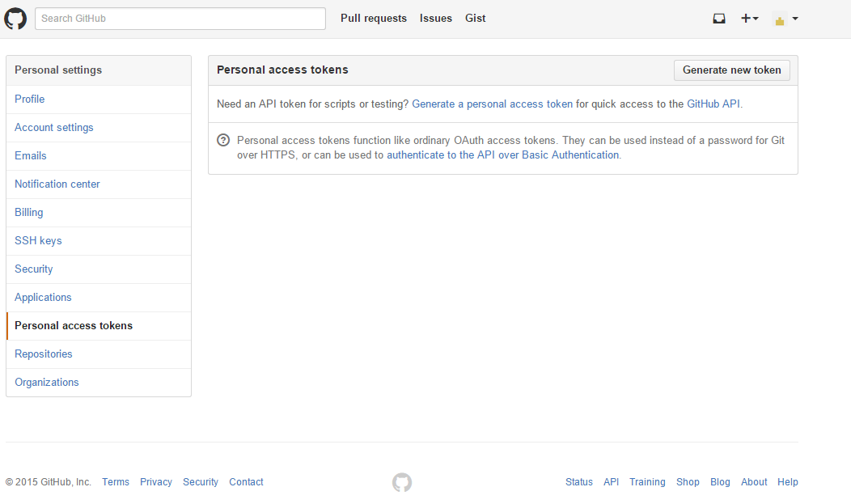Click the '© 2015 GitHub, Inc.' footer text
Image resolution: width=851 pixels, height=504 pixels.
point(49,482)
